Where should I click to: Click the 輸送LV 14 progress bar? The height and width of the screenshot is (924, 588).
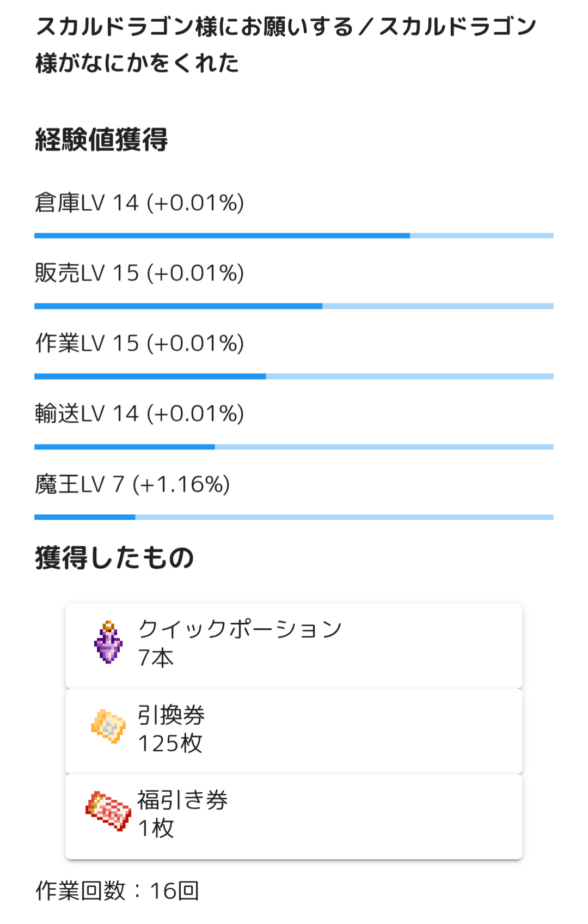294,447
